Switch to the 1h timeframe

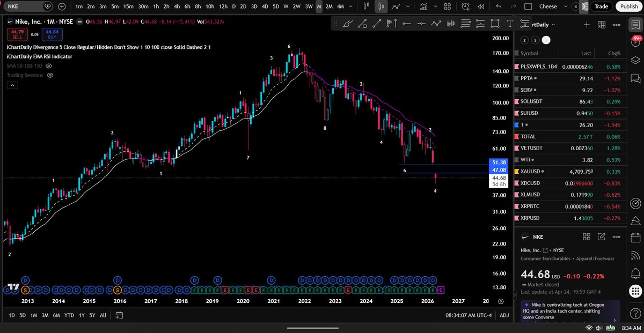tap(156, 6)
